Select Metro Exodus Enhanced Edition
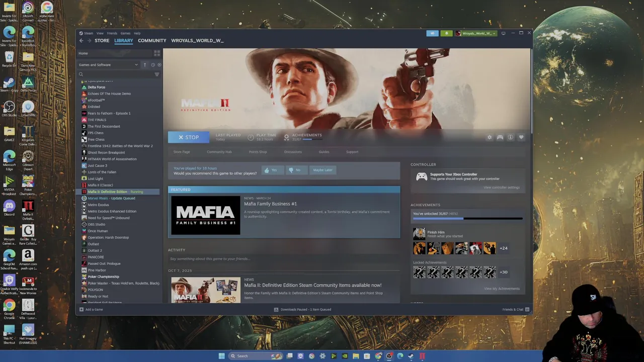 coord(112,211)
